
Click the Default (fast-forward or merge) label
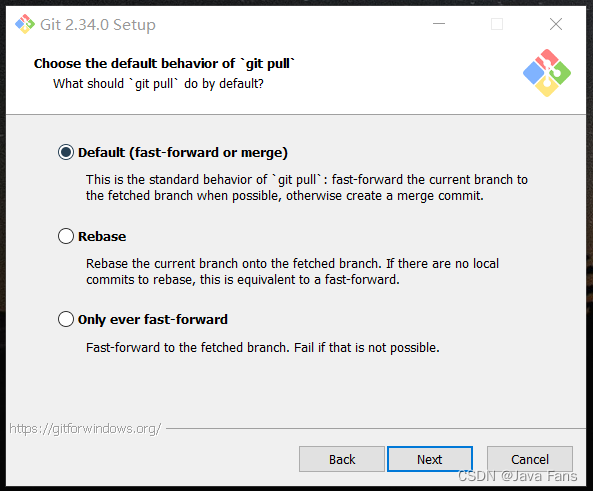[x=183, y=152]
